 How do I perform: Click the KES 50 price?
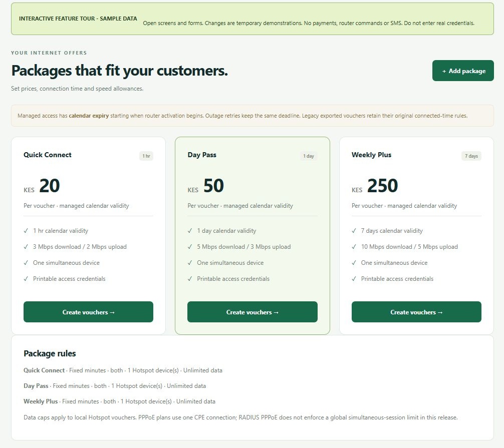click(206, 186)
